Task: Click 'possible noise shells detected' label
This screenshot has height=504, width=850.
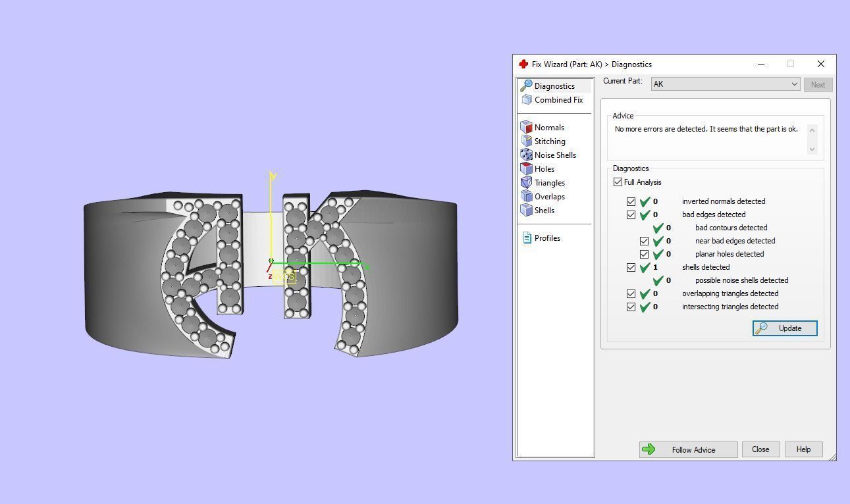Action: (x=741, y=280)
